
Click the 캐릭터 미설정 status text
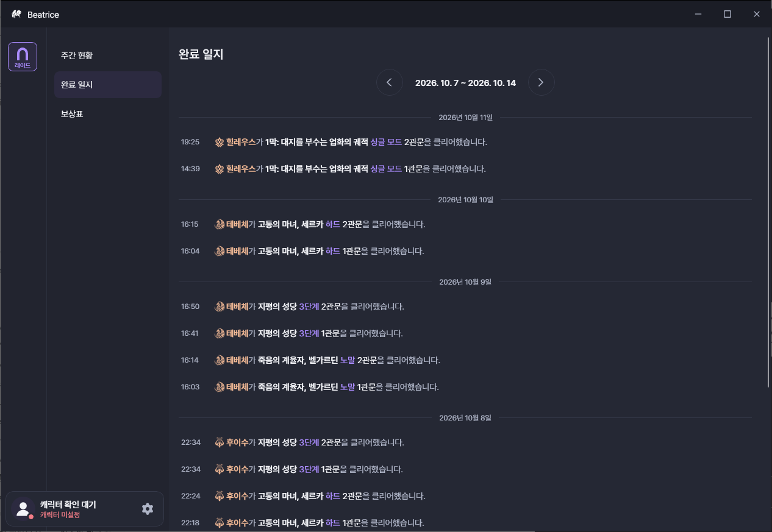(x=60, y=515)
